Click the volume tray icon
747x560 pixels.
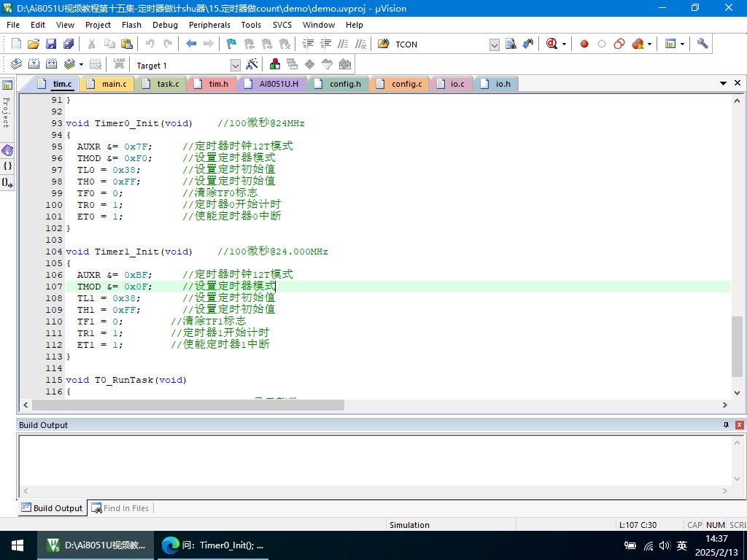[x=665, y=545]
